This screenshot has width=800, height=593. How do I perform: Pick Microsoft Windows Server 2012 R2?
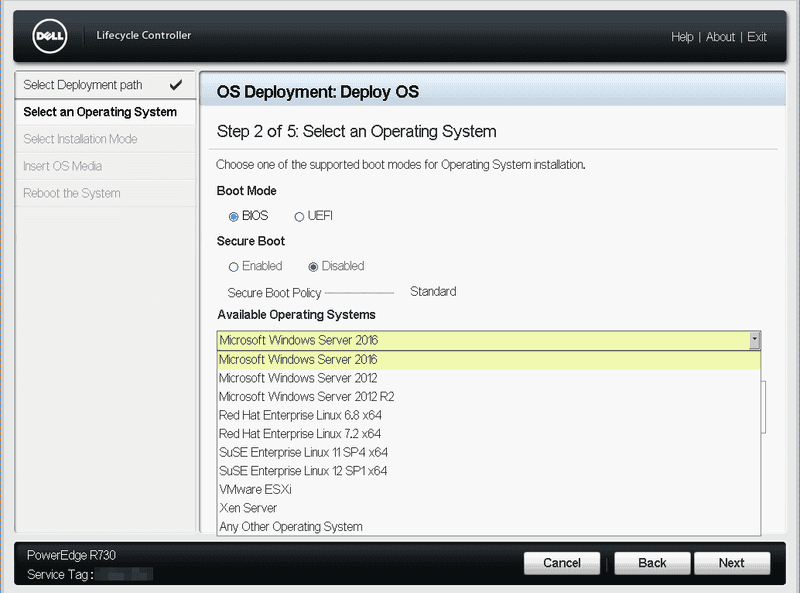pyautogui.click(x=306, y=397)
